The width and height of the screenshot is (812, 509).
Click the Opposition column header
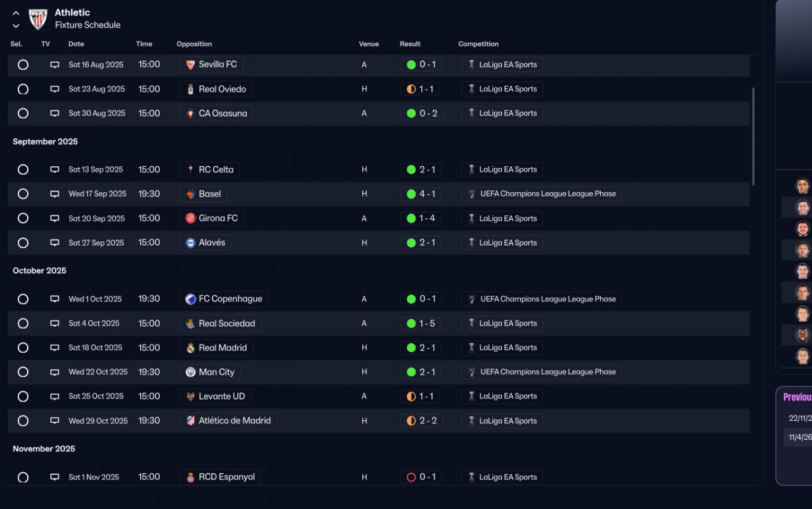[194, 44]
